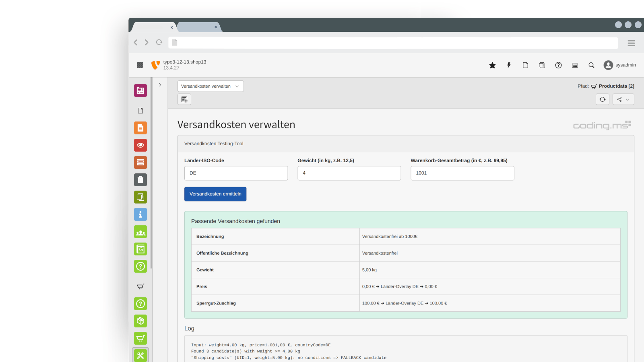Open the system log list icon in the top bar

click(575, 65)
